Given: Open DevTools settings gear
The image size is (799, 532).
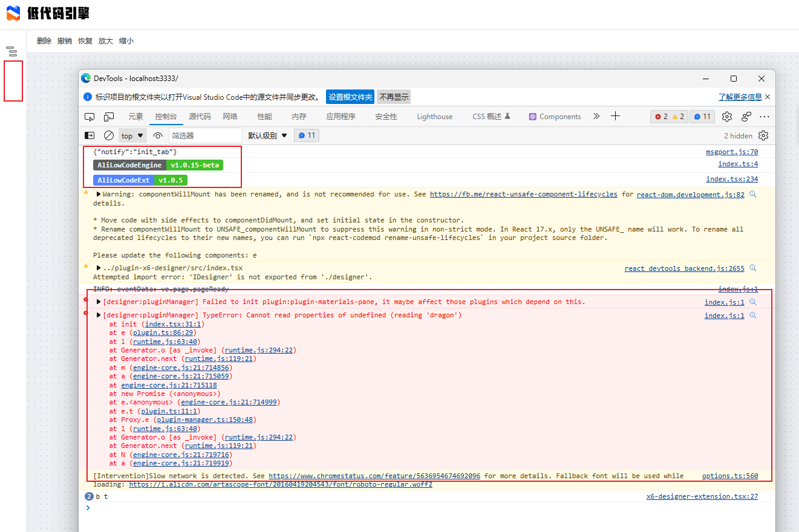Looking at the screenshot, I should pos(726,116).
